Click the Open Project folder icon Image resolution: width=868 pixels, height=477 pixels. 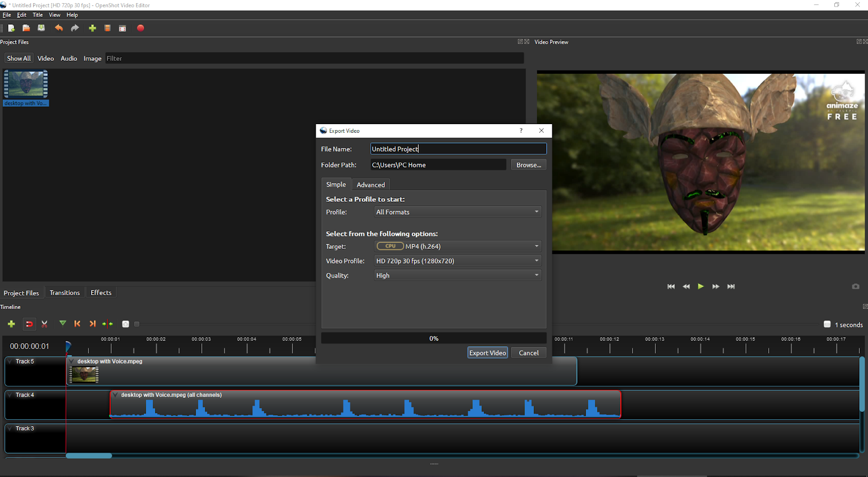click(26, 28)
